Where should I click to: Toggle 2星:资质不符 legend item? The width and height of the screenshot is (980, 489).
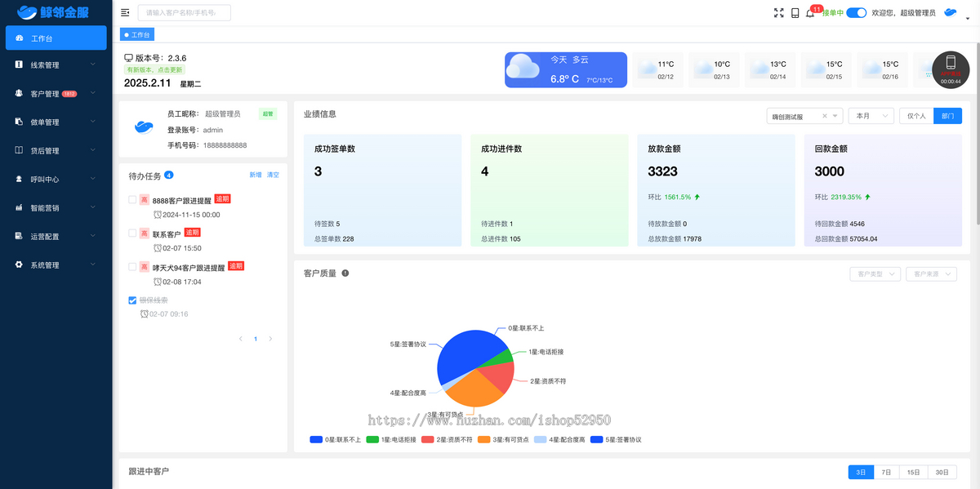(x=447, y=439)
